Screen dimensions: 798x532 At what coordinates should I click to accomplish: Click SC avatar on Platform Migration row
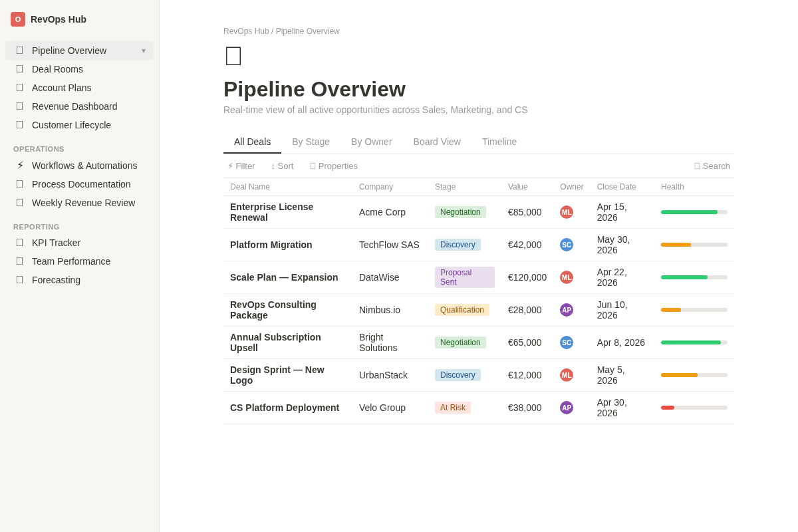pos(567,245)
